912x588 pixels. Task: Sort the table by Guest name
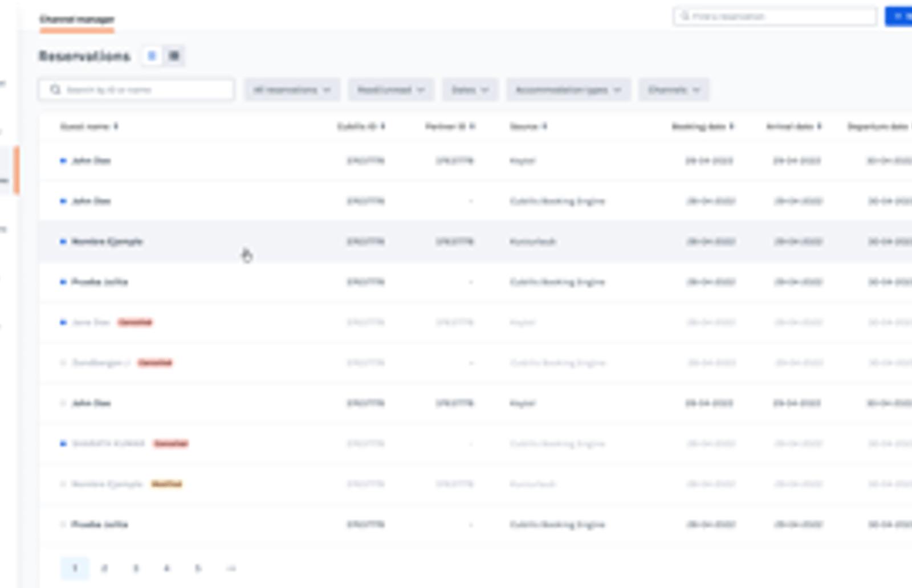tap(89, 126)
